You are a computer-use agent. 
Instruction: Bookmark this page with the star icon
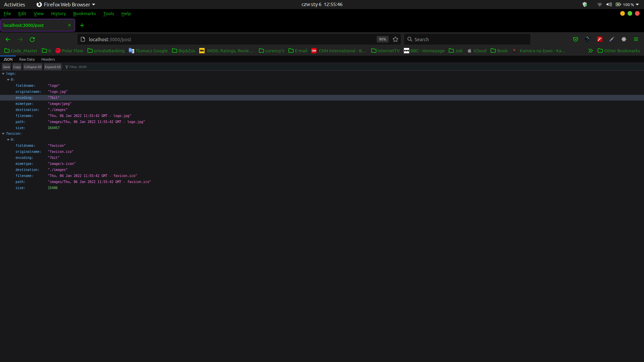click(x=395, y=40)
